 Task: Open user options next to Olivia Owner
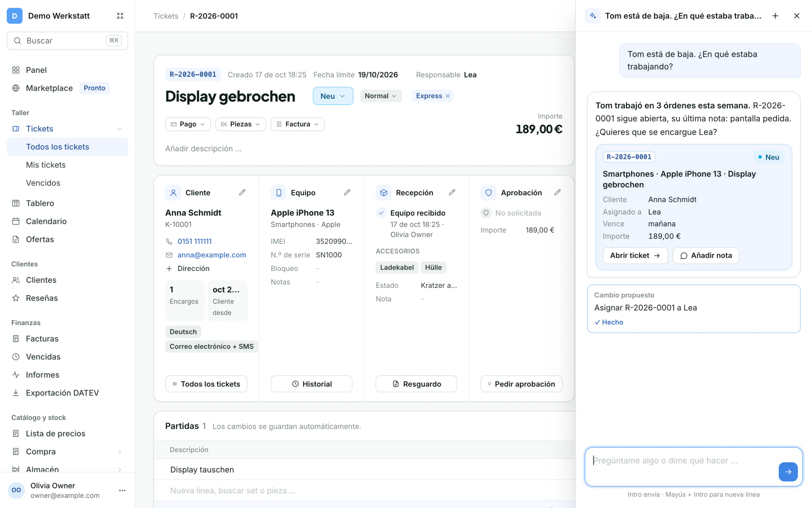pyautogui.click(x=122, y=490)
